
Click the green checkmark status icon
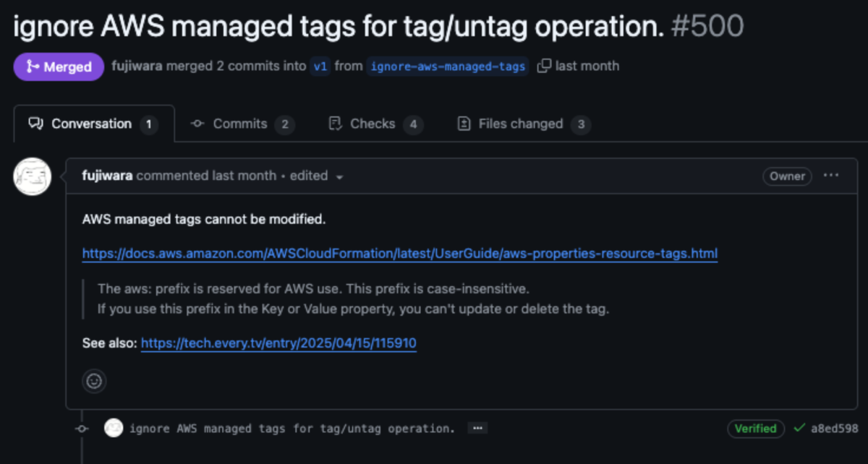799,428
